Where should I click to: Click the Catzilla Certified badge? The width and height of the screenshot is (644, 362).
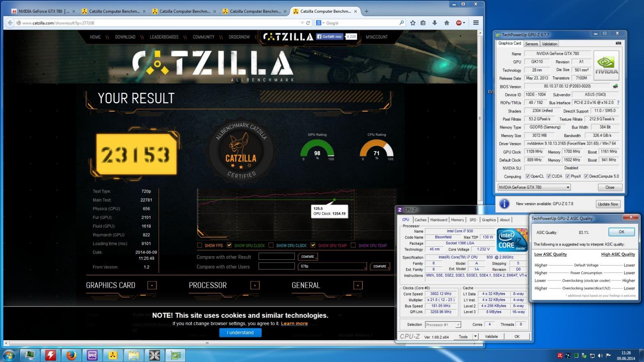(241, 150)
